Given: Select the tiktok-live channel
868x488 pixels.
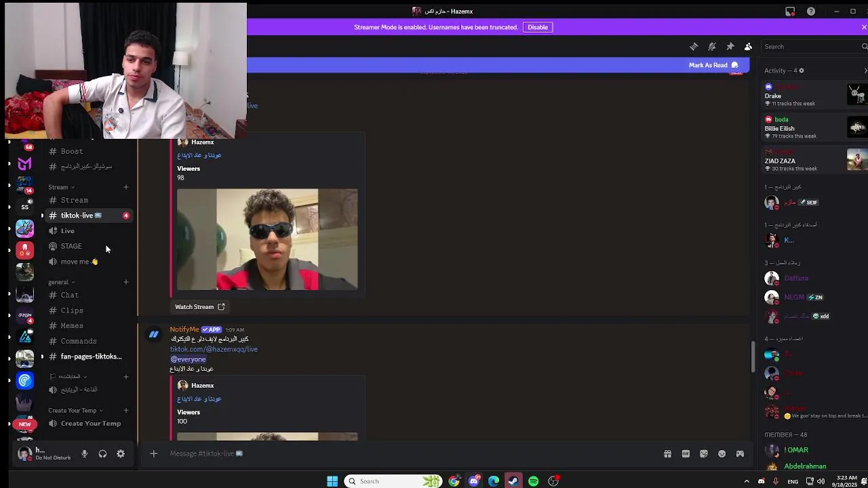Looking at the screenshot, I should (x=88, y=216).
